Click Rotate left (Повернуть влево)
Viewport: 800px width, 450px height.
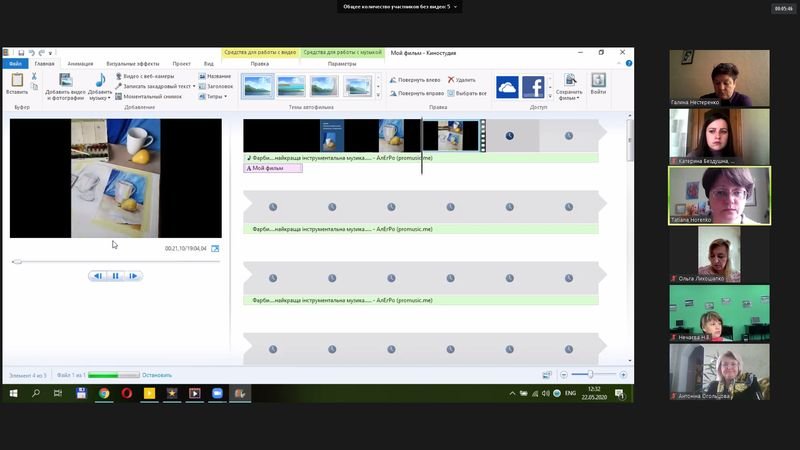pos(418,80)
